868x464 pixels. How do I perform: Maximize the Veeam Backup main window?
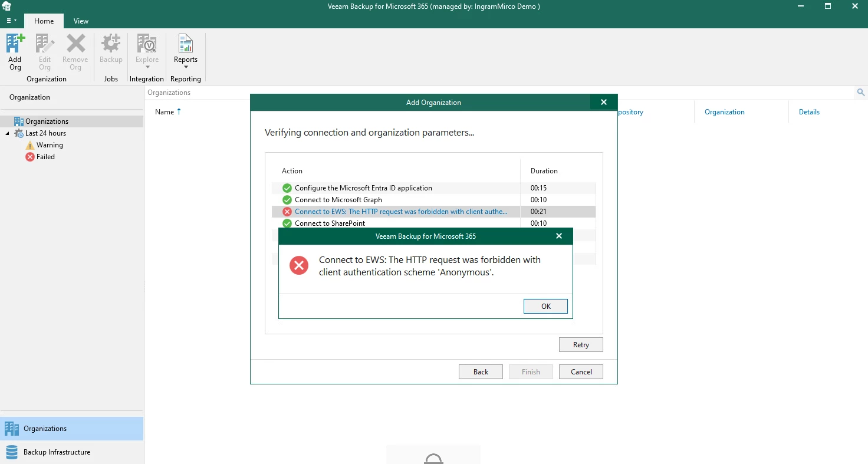(827, 6)
